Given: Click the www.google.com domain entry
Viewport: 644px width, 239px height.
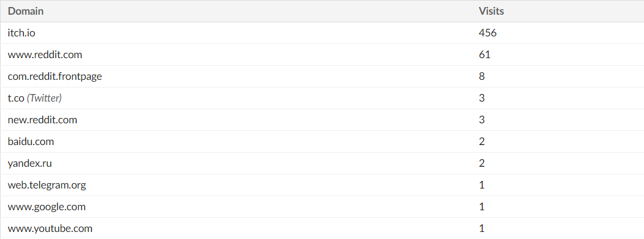Looking at the screenshot, I should click(46, 207).
